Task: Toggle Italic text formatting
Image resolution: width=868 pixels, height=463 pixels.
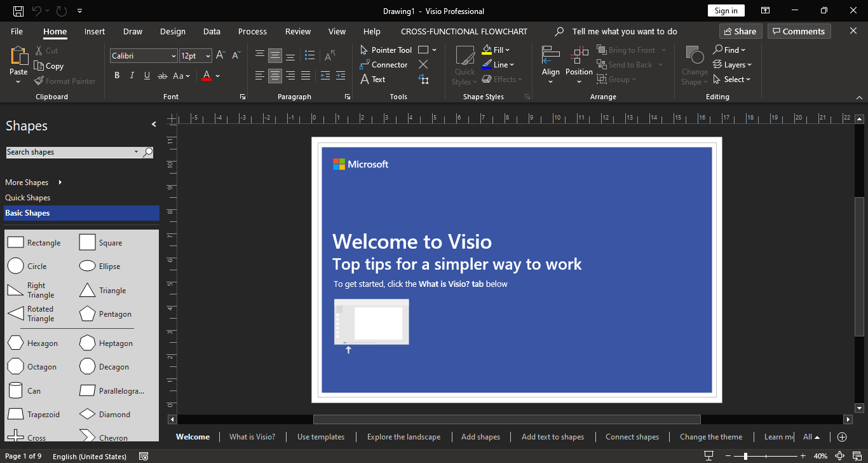Action: click(132, 76)
